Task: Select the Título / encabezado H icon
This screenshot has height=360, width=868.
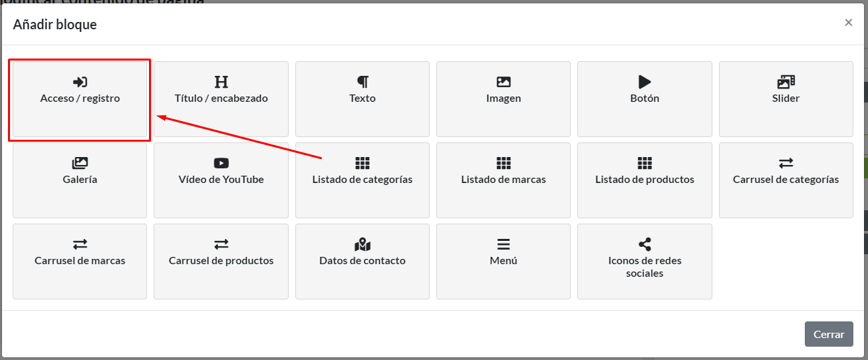Action: [x=221, y=82]
